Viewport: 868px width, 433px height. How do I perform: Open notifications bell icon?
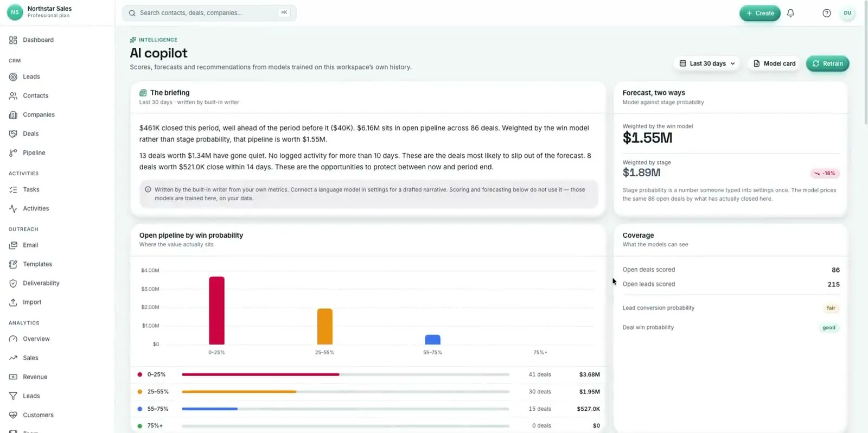[790, 13]
